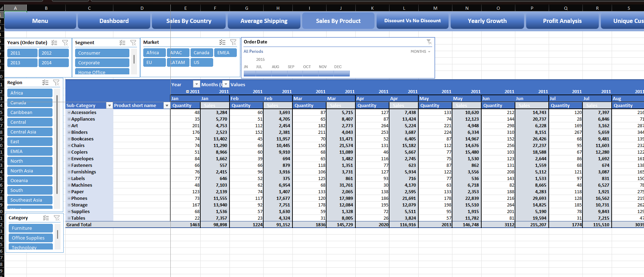Screen dimensions: 644x277
Task: Select 2013 in Years slicer
Action: click(x=22, y=63)
